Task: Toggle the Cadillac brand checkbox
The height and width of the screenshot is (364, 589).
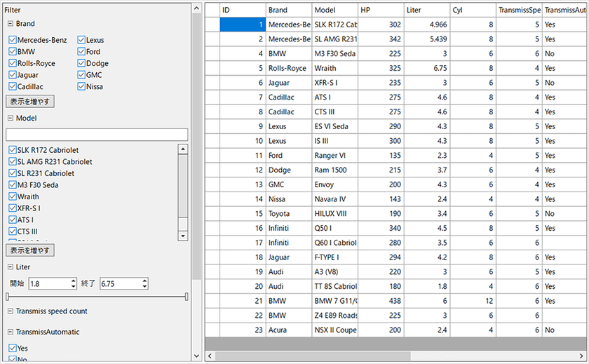Action: 13,86
